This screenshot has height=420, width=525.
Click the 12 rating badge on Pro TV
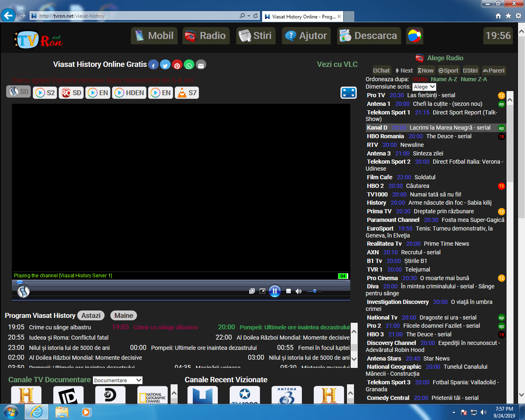click(x=501, y=96)
